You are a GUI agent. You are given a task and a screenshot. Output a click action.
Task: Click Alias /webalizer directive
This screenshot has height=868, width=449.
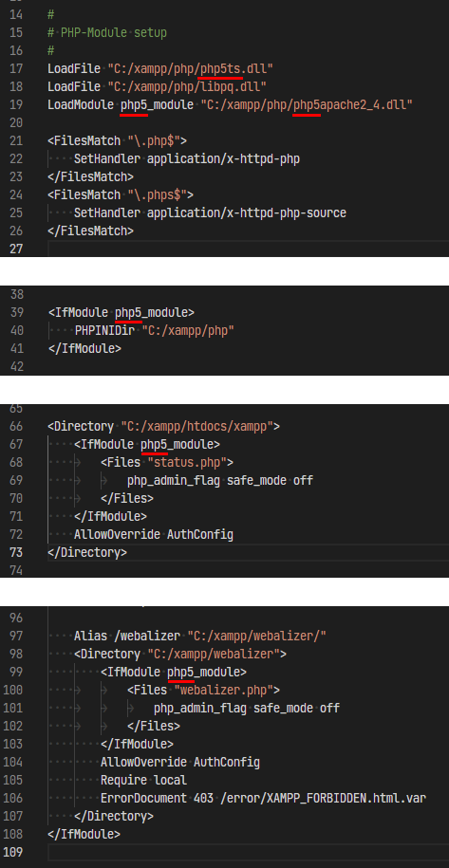[x=200, y=636]
